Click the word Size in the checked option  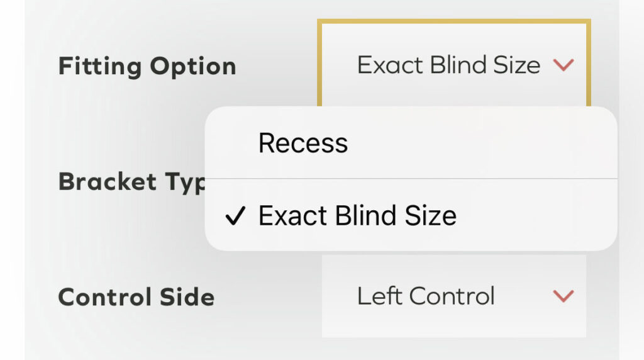coord(431,216)
